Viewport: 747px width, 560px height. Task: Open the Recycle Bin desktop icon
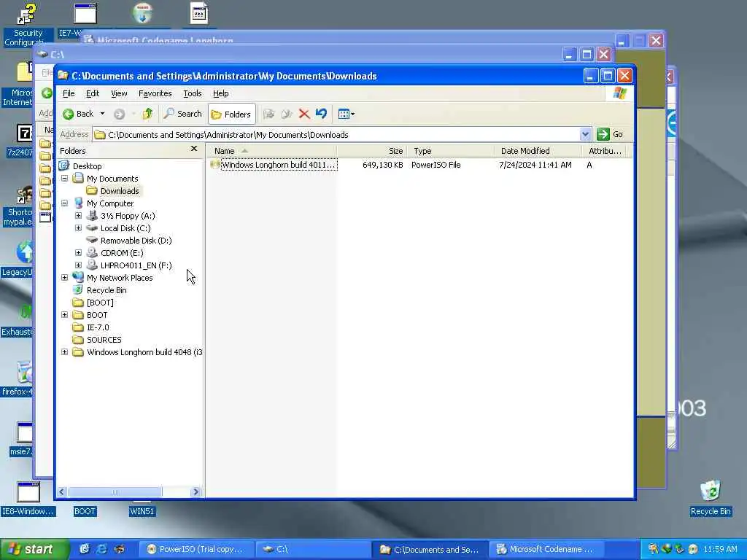(x=710, y=497)
